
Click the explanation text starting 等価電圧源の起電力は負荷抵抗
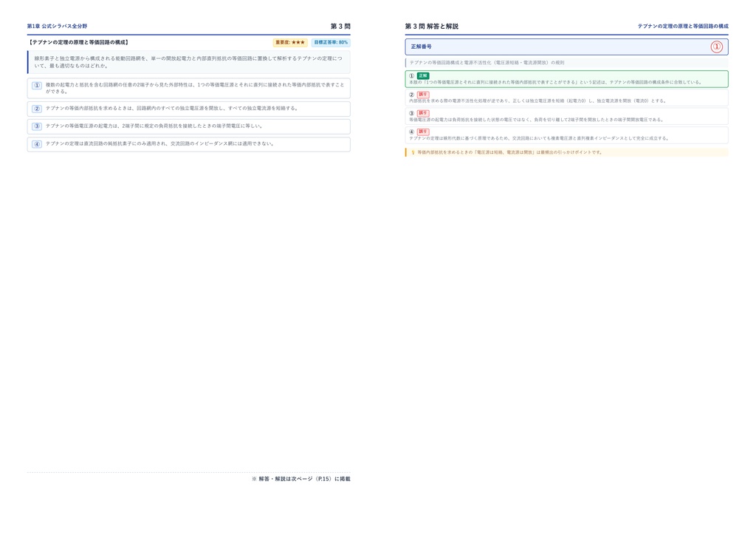536,120
